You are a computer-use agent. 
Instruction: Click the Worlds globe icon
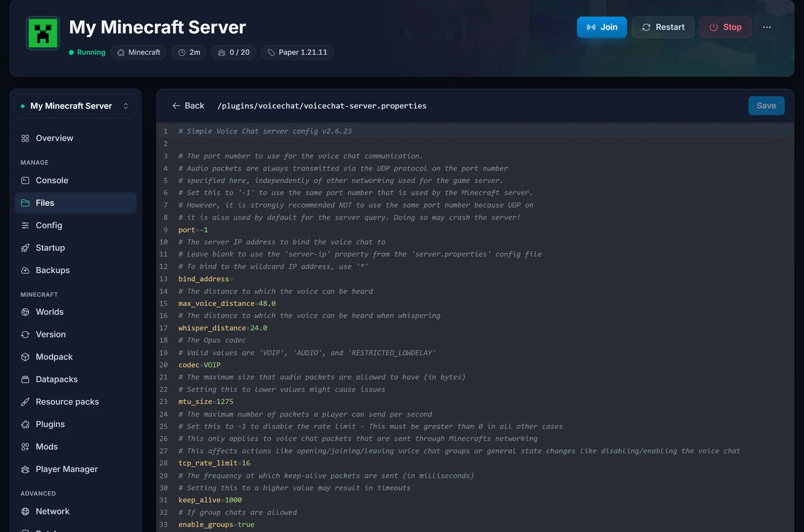pyautogui.click(x=25, y=312)
